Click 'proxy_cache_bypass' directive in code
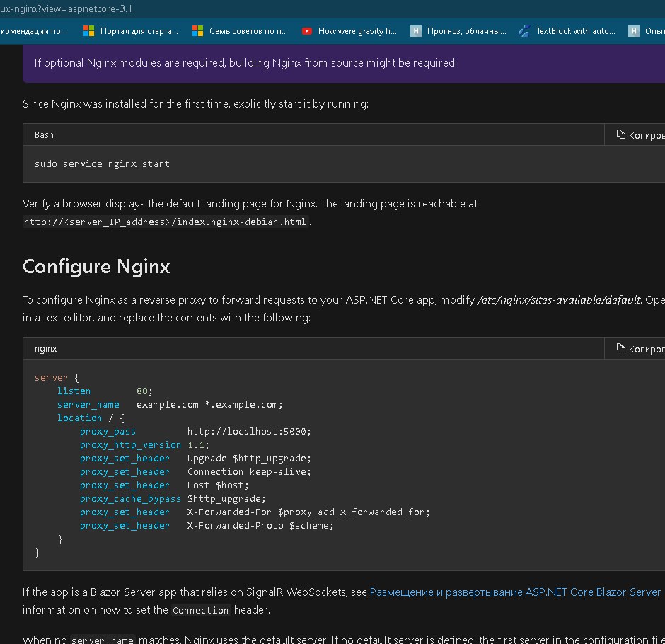The height and width of the screenshot is (644, 665). click(130, 499)
